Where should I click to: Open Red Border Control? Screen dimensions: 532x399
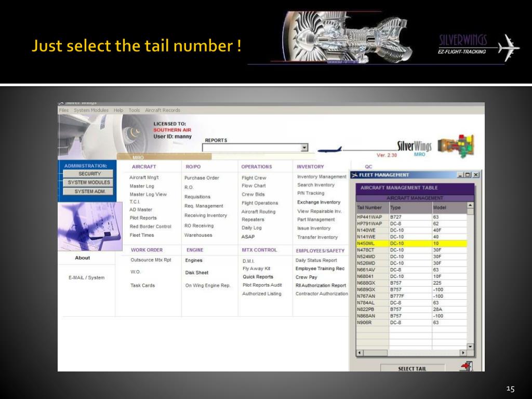pos(150,227)
